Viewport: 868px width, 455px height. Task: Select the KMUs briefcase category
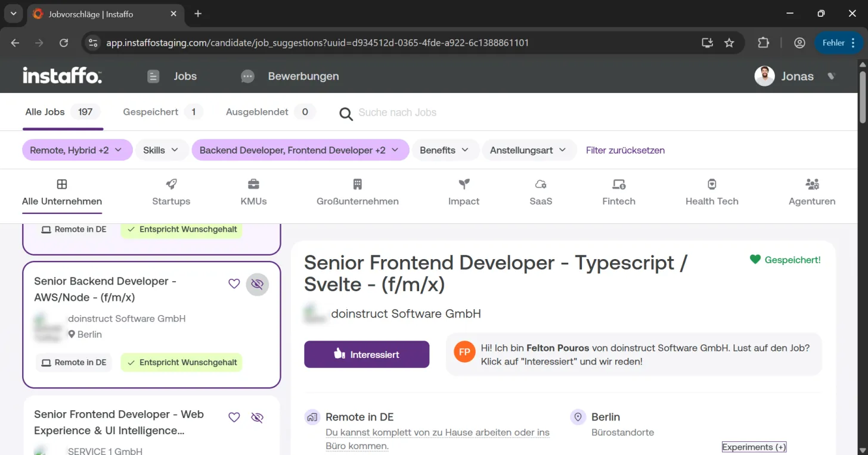point(253,192)
